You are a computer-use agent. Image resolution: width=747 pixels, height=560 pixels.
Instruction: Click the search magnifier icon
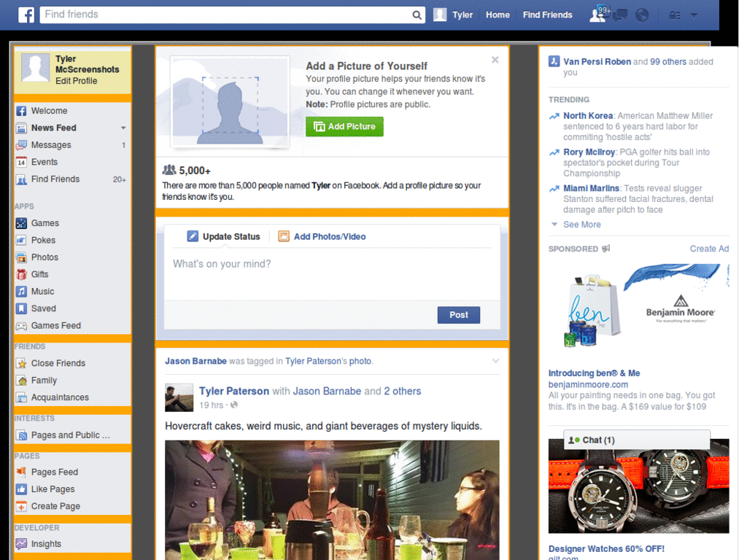click(x=417, y=15)
